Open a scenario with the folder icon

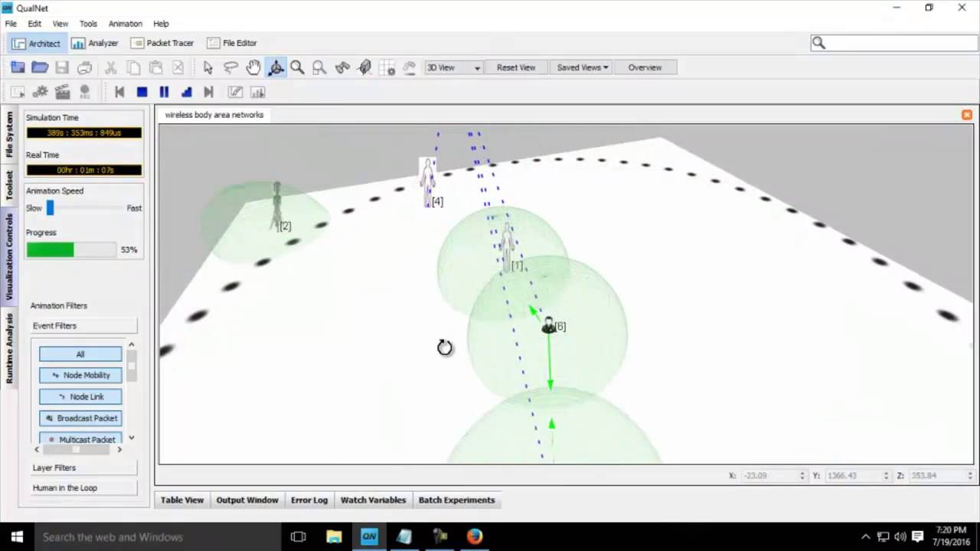click(x=40, y=67)
